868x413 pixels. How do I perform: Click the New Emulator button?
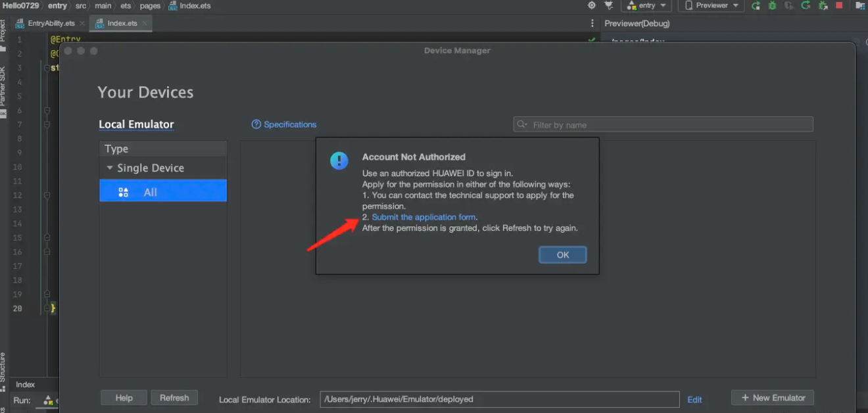coord(773,398)
